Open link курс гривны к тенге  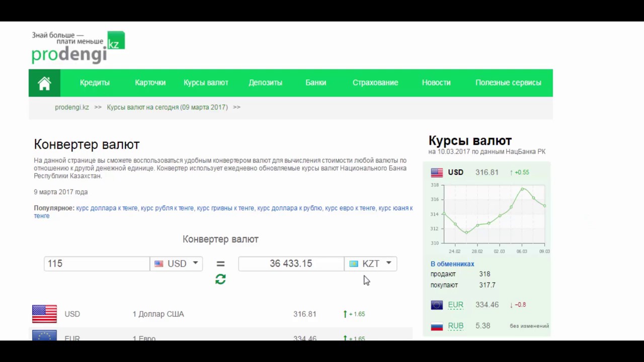click(225, 208)
